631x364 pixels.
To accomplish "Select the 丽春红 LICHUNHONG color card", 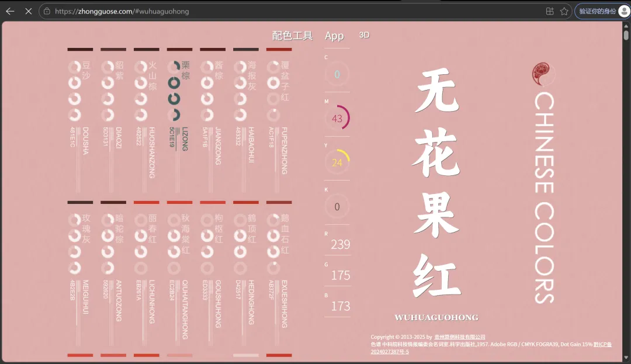I will coord(146,273).
